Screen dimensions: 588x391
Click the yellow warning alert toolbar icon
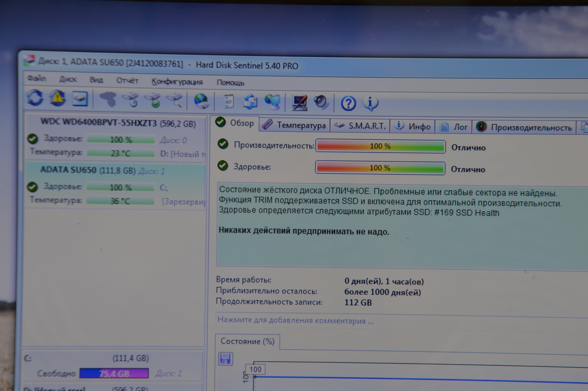coord(58,98)
